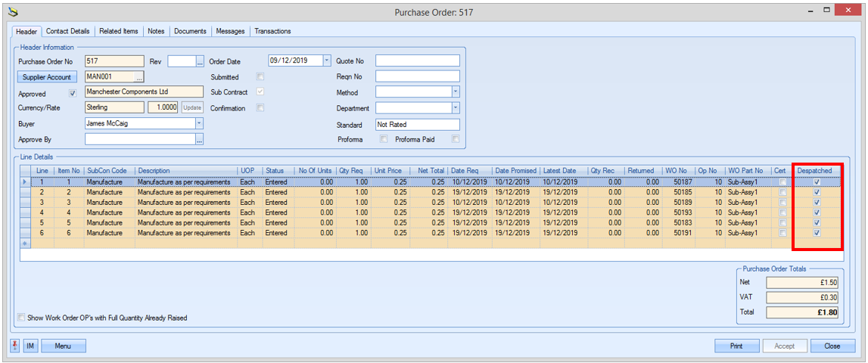Click the IM button at bottom left
868x363 pixels.
point(30,346)
